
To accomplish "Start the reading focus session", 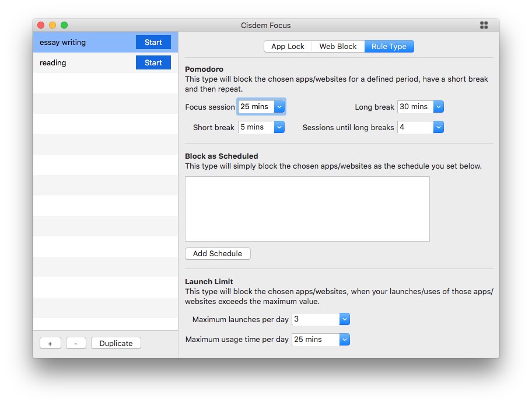I will 153,62.
